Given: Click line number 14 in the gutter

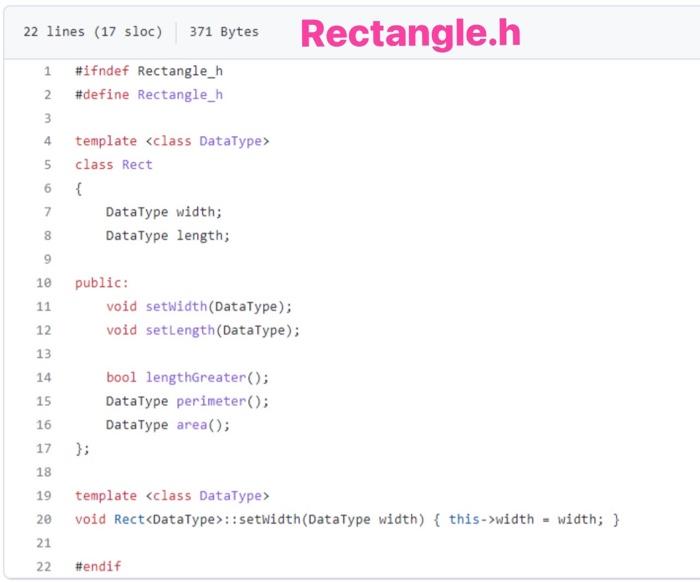Looking at the screenshot, I should point(44,377).
